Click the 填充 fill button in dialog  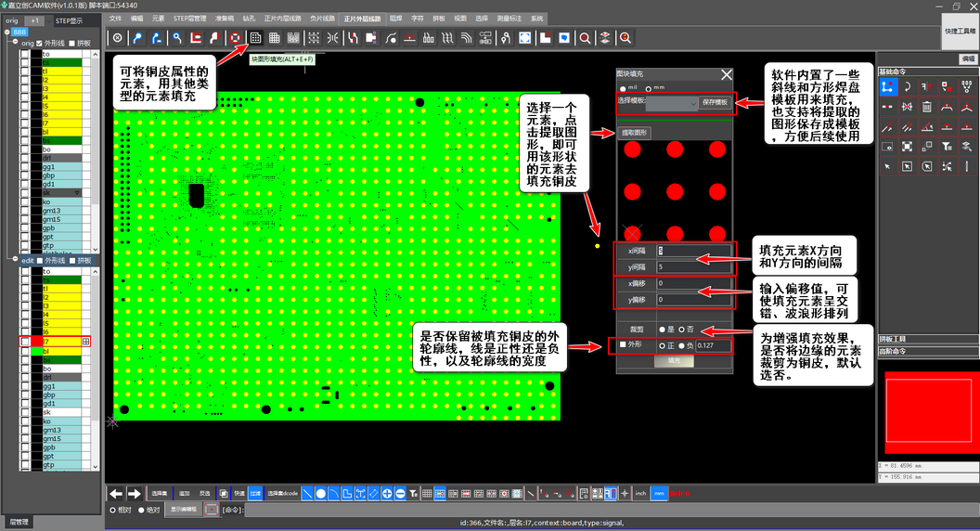(674, 361)
